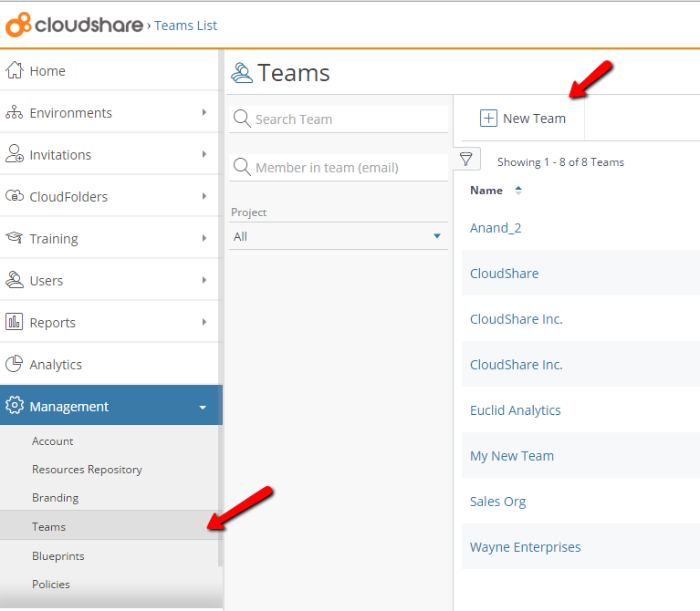Open Policies under Management
This screenshot has height=611, width=700.
coord(51,585)
